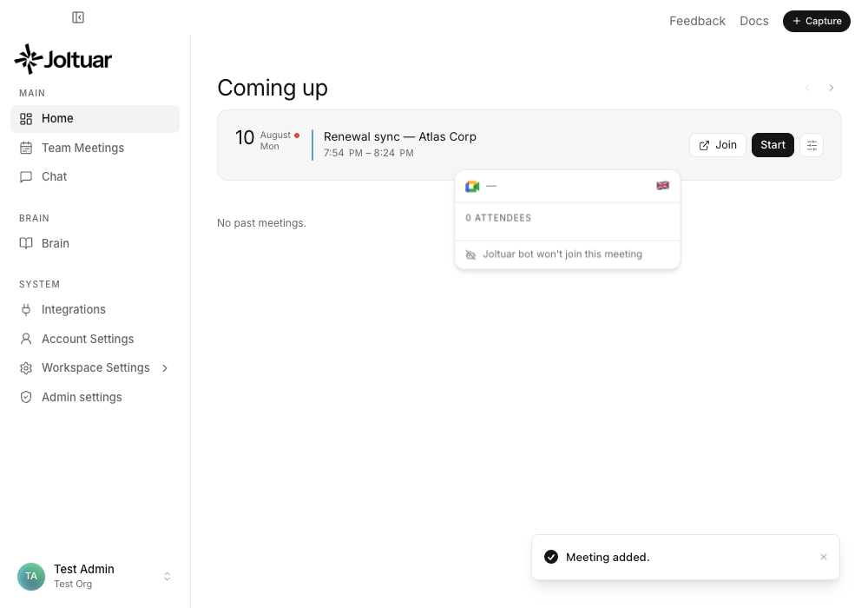Open Admin settings
This screenshot has width=868, height=608.
[95, 397]
